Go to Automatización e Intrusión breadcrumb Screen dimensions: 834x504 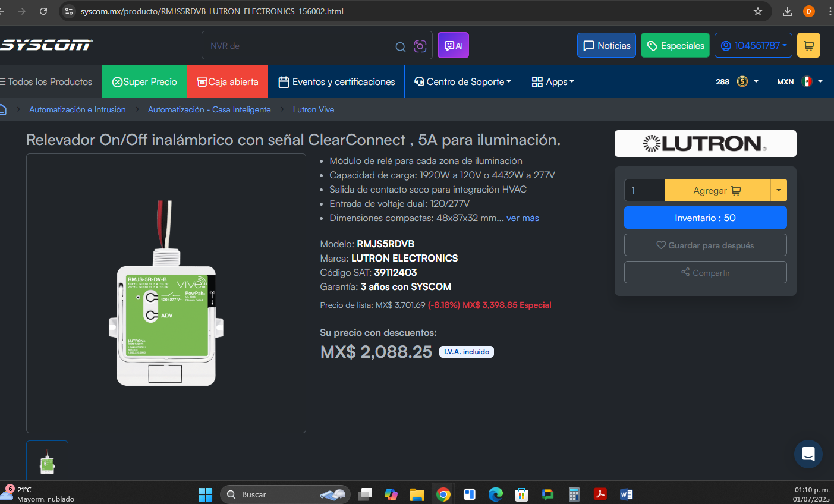coord(77,109)
